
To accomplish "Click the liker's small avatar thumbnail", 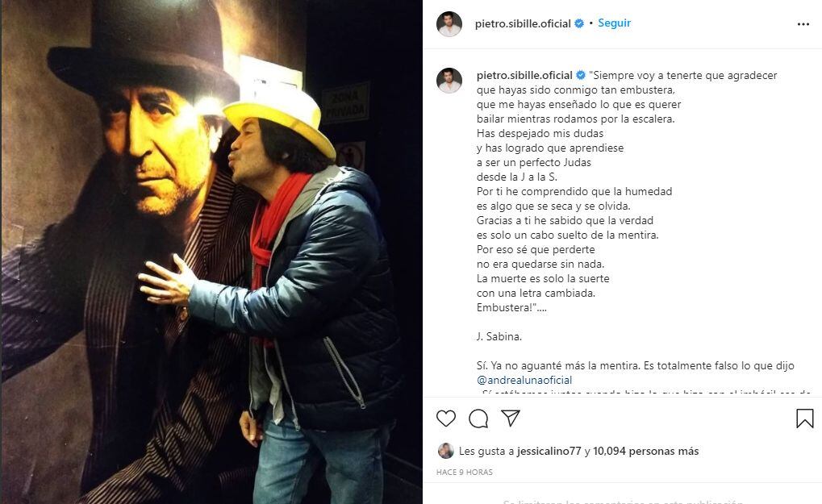I will point(445,451).
